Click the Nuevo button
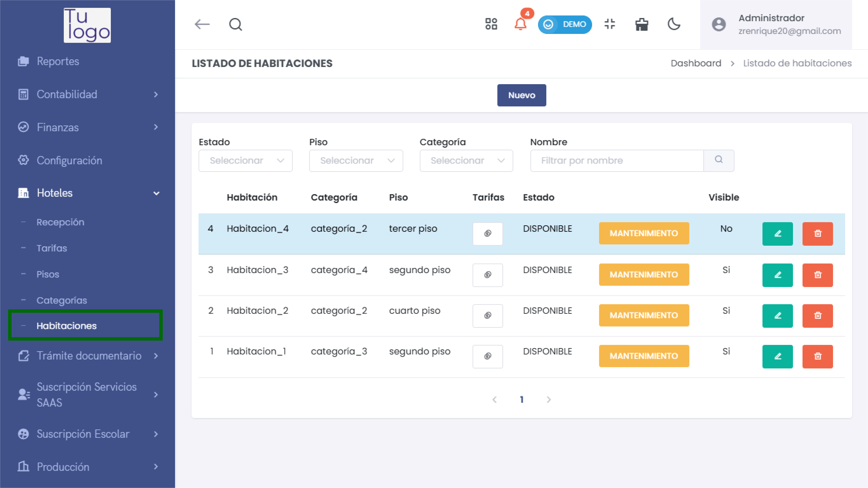 coord(521,95)
